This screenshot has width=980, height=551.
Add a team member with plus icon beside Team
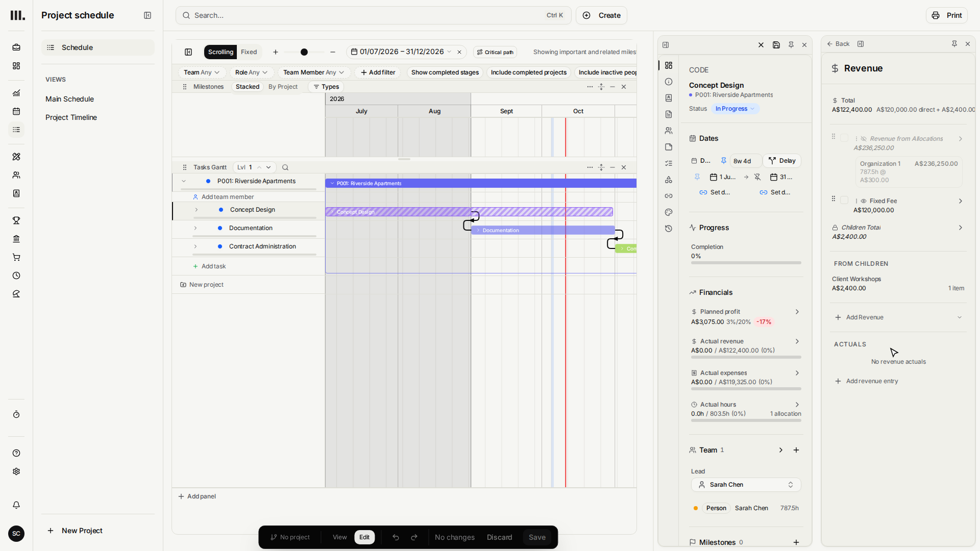[x=796, y=450]
